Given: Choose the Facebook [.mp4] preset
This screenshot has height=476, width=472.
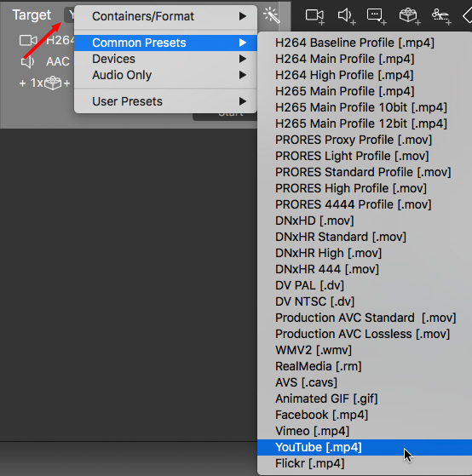Looking at the screenshot, I should coord(365,415).
